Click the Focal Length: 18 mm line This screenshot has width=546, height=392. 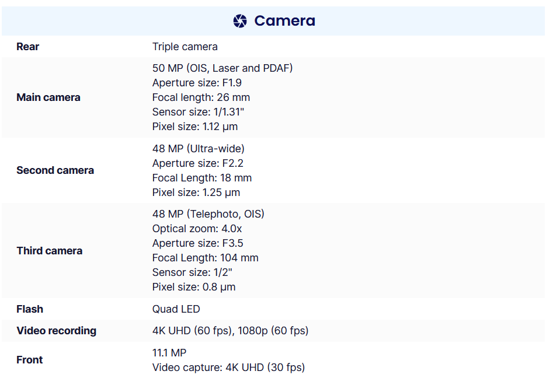click(202, 178)
